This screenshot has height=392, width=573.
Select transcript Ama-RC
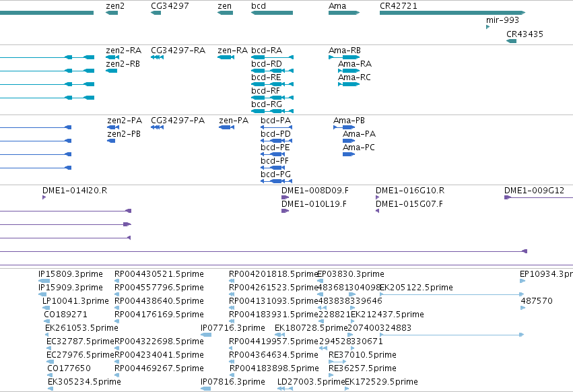pos(349,84)
